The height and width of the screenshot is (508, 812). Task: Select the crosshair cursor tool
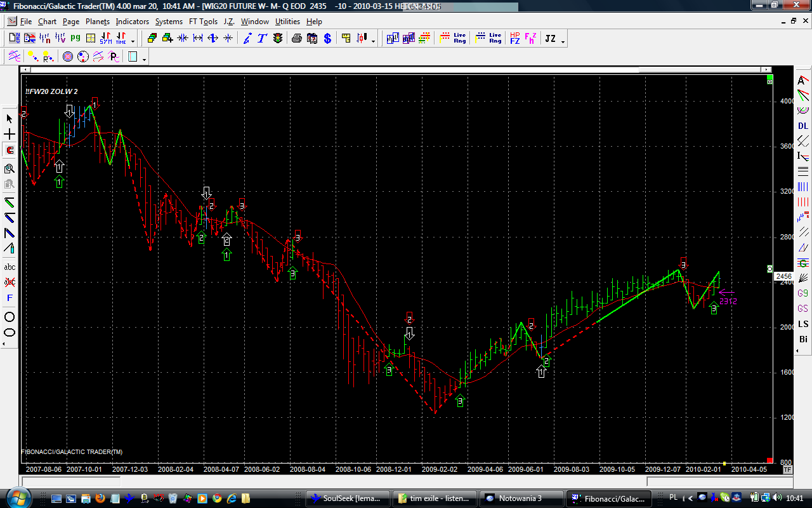(10, 135)
